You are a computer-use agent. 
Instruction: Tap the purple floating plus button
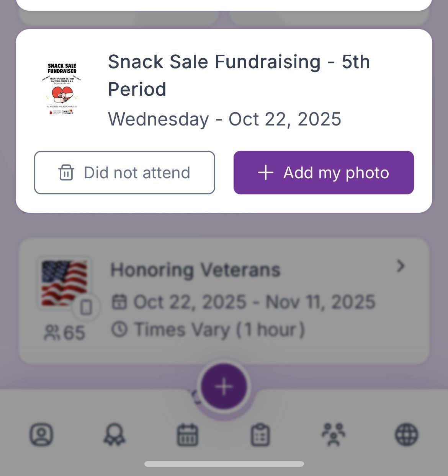tap(224, 387)
